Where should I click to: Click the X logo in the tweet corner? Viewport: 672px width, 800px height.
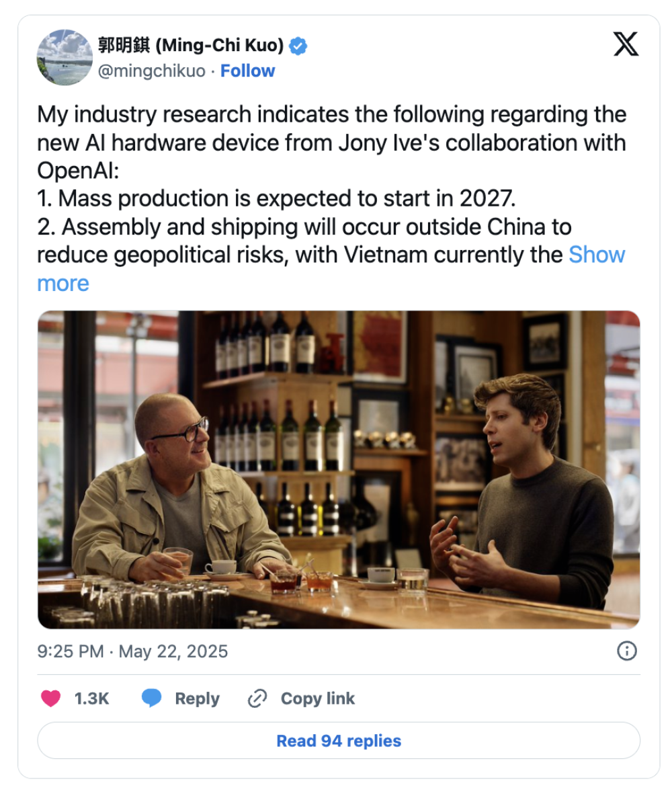(x=626, y=44)
